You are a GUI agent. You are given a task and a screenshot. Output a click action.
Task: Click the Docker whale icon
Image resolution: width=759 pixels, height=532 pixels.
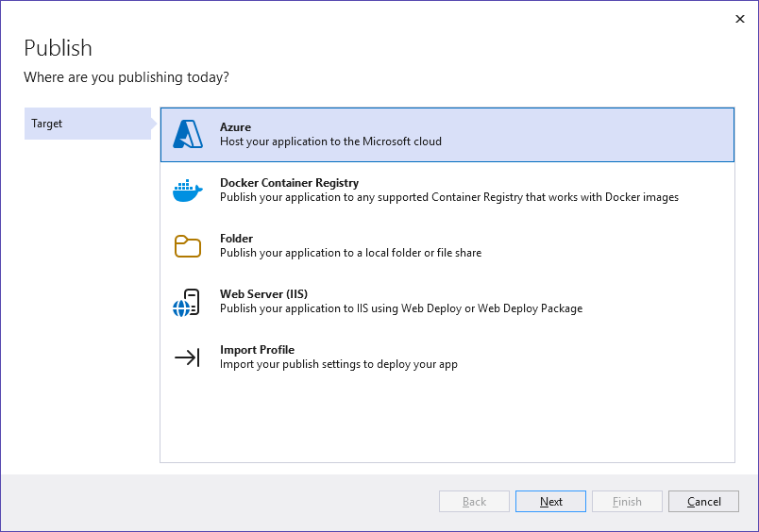click(188, 191)
